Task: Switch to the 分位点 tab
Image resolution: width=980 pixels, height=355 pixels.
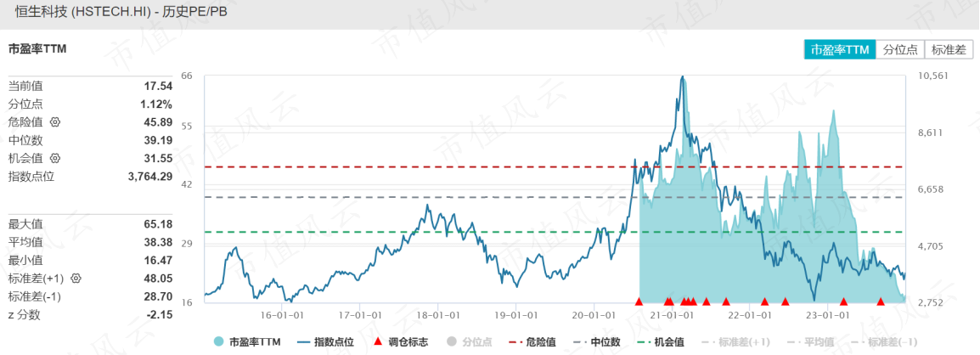Action: pos(901,51)
